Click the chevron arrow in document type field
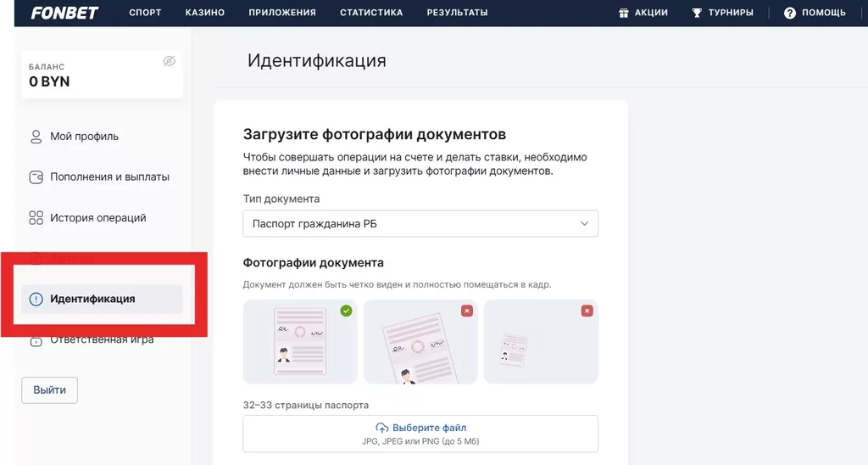 click(x=584, y=223)
